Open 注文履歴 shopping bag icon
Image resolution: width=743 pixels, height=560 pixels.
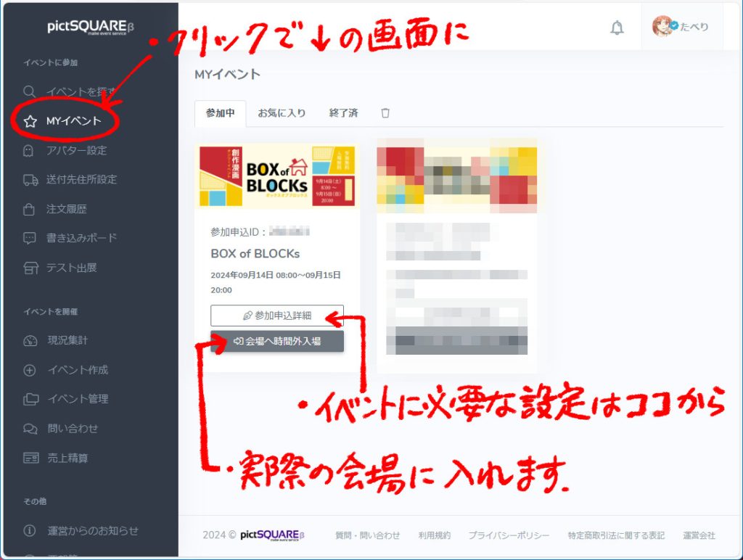pos(30,210)
